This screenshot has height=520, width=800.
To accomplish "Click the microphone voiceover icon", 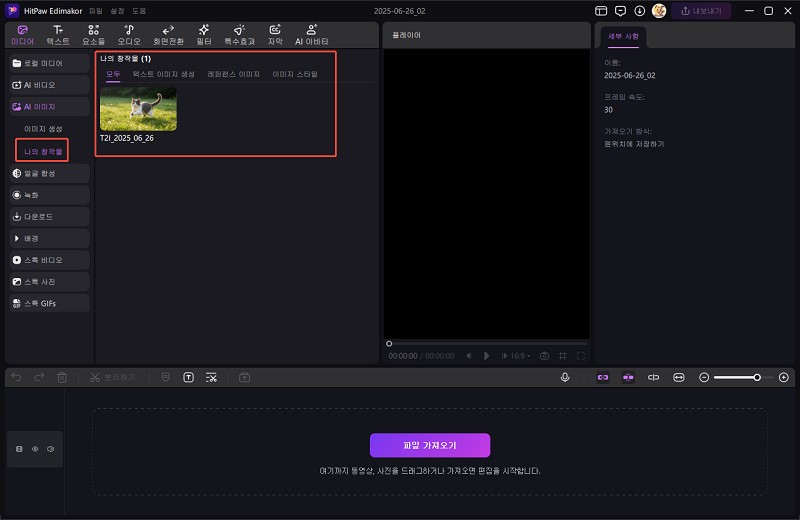I will click(x=565, y=377).
